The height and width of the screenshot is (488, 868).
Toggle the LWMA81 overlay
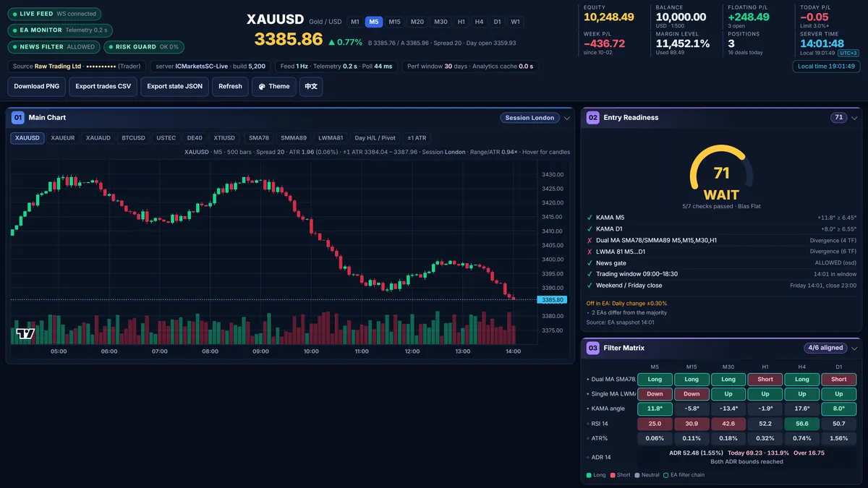click(331, 137)
